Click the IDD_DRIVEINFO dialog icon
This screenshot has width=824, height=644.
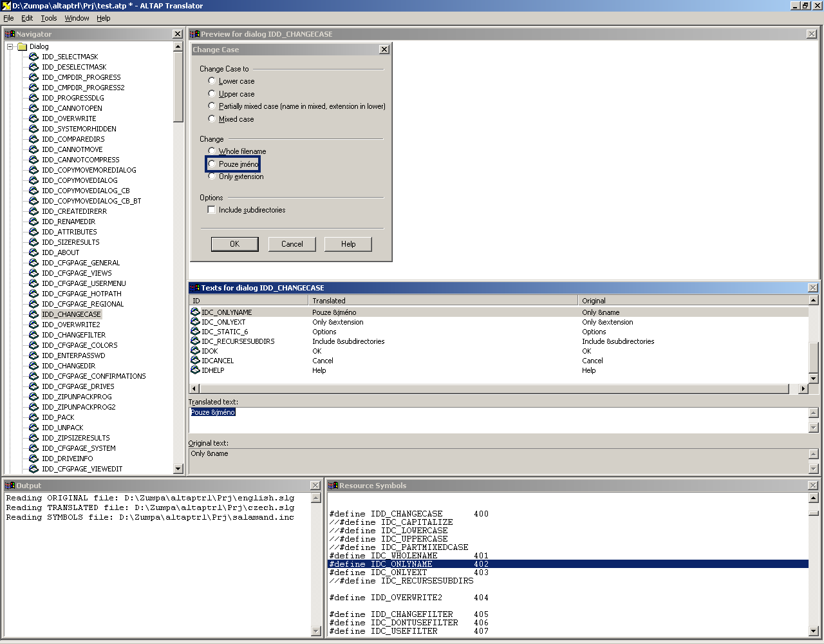(33, 459)
